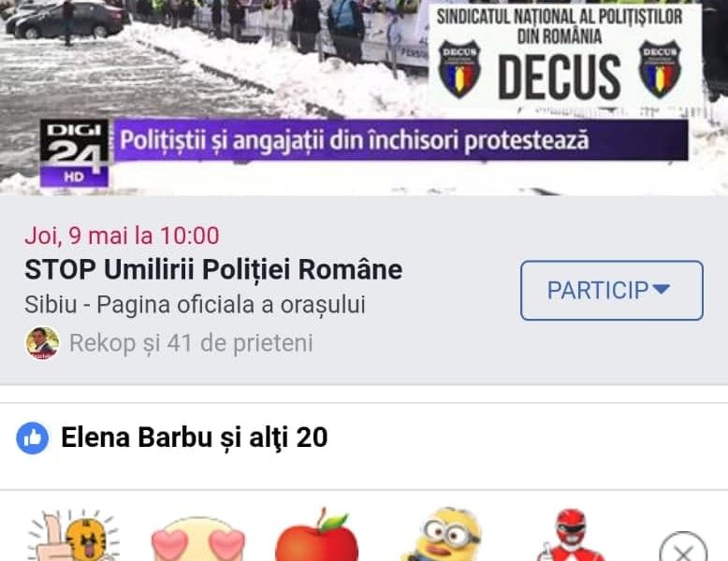The image size is (728, 561).
Task: Click the right DECUS shield emblem
Action: [x=660, y=69]
